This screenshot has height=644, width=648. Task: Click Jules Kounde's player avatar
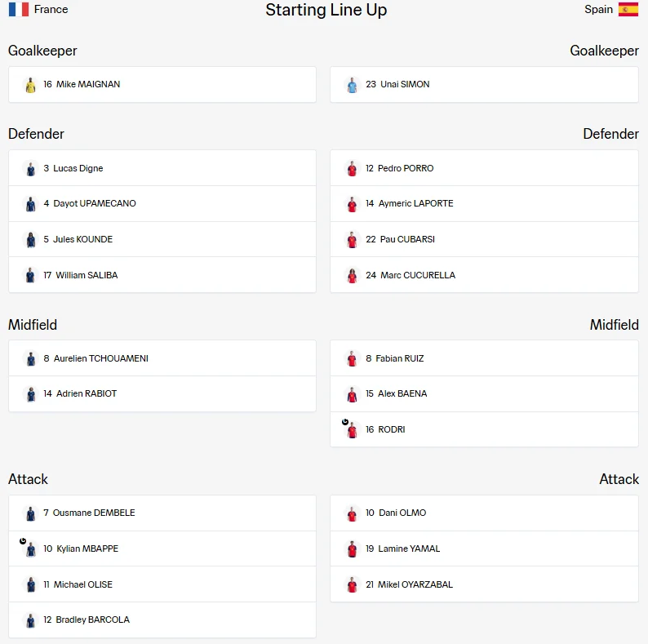(x=30, y=240)
